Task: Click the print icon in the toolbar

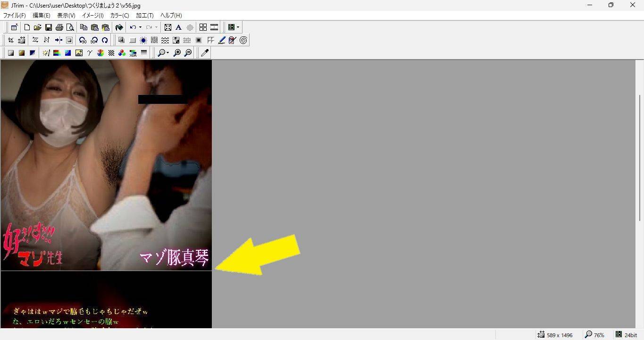Action: coord(59,27)
